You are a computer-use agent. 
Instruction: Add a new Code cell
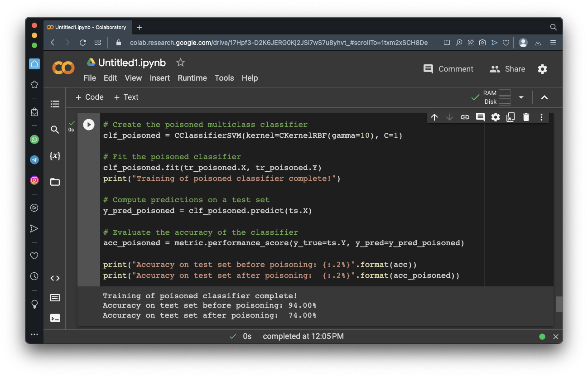[89, 97]
